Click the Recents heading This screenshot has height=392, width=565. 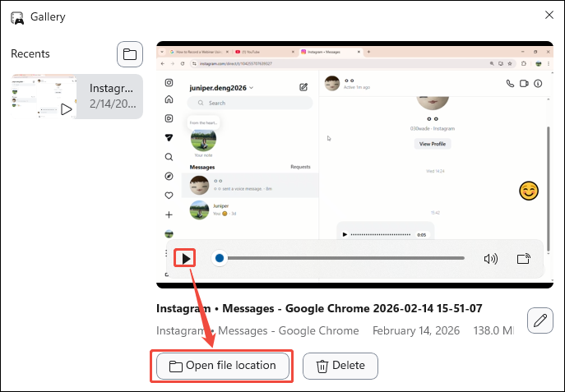[x=30, y=53]
